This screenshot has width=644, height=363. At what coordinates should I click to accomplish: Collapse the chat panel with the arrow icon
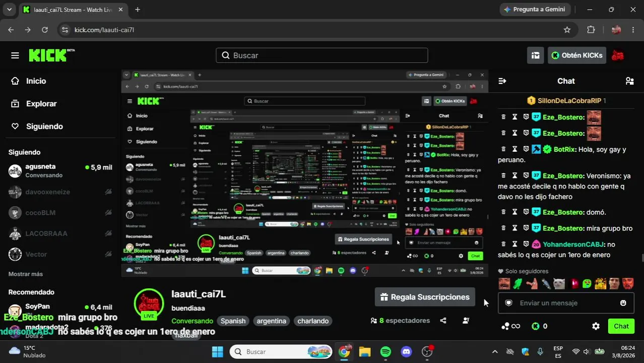pos(502,81)
